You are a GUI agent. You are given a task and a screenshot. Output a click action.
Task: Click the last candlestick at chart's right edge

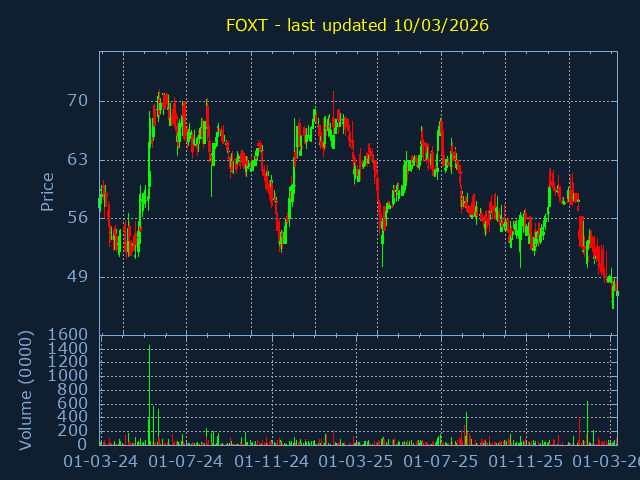617,293
